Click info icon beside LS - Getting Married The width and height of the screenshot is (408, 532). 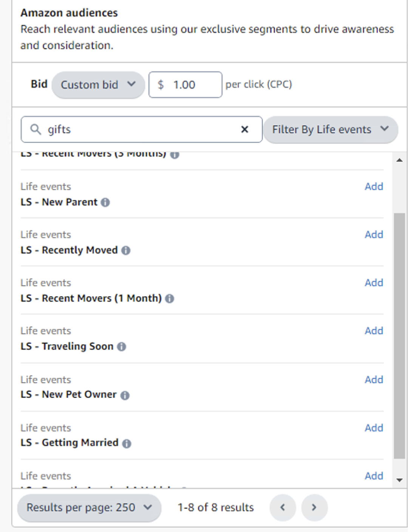click(x=127, y=444)
